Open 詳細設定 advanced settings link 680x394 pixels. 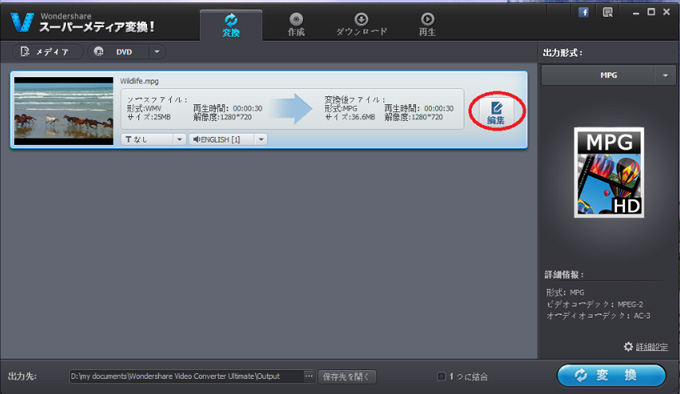652,347
